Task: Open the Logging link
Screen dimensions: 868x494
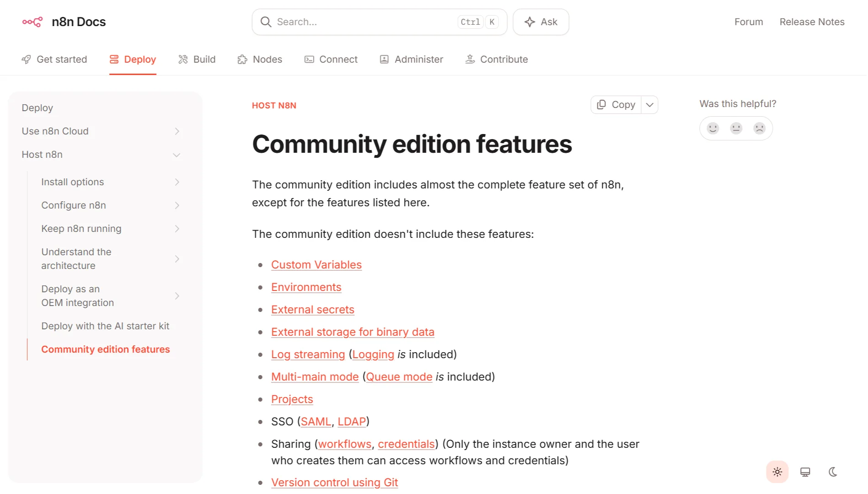Action: click(x=373, y=354)
